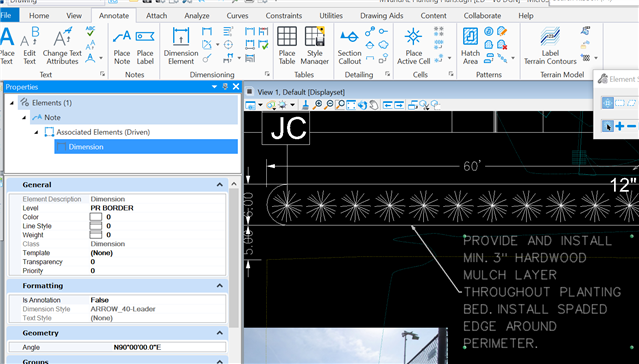Activate the Dimension Element tool
Viewport: 639px width, 364px height.
coord(181,46)
